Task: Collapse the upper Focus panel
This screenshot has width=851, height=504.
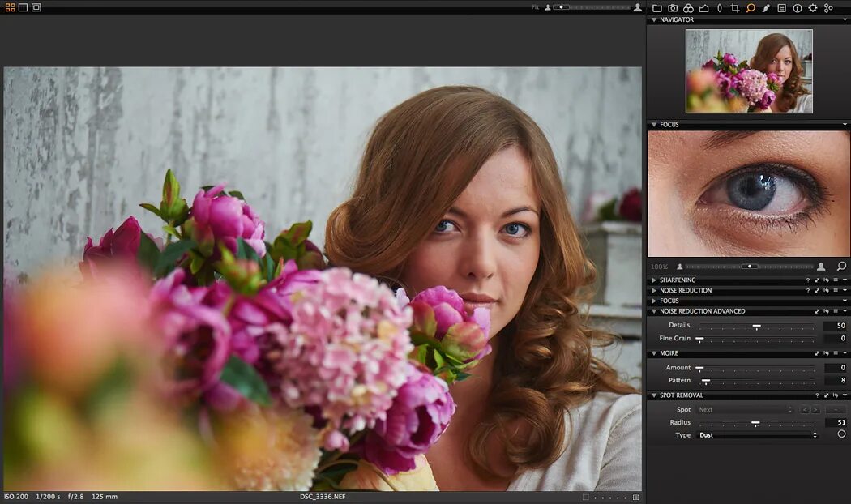Action: [654, 125]
